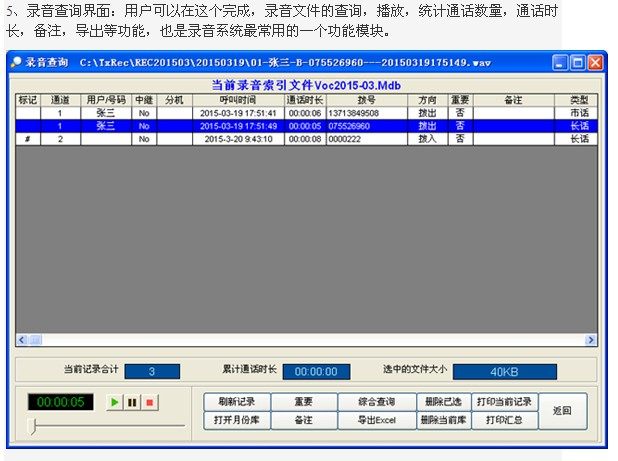The image size is (618, 461).
Task: Mark record as 重要
Action: tap(304, 402)
